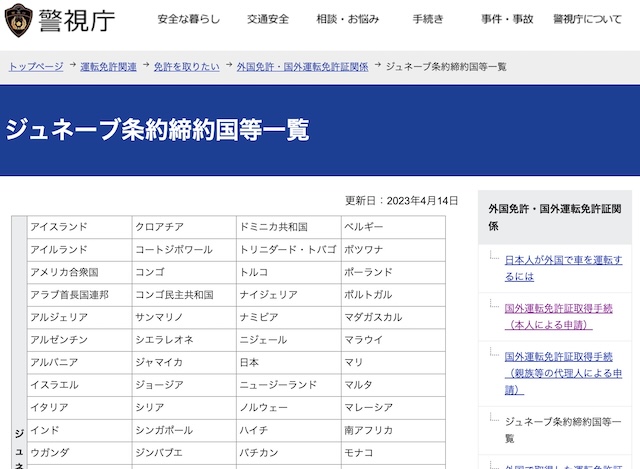Click table cell コートジボワール

(184, 250)
